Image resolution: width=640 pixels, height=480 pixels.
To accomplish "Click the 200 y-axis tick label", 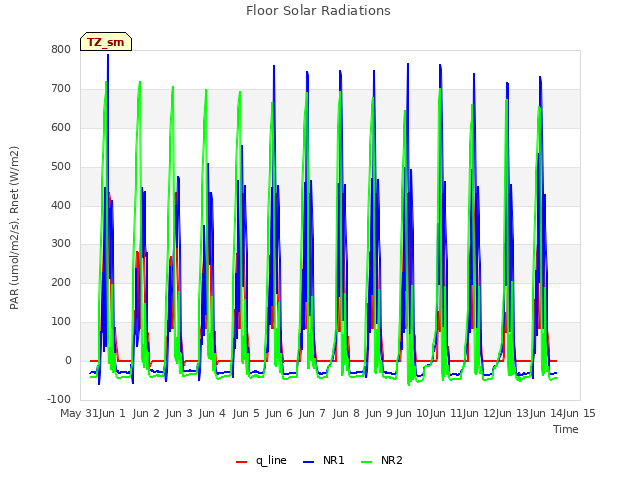I will [x=61, y=282].
